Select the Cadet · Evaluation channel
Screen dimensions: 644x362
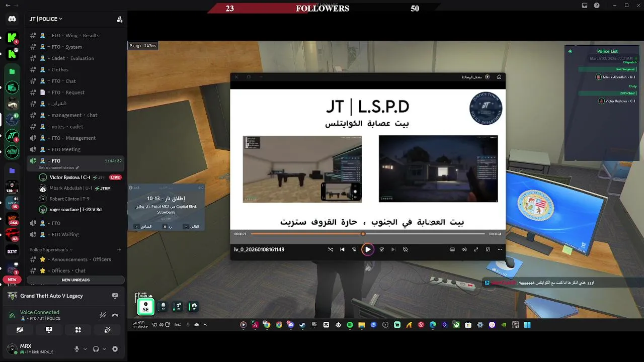coord(75,58)
